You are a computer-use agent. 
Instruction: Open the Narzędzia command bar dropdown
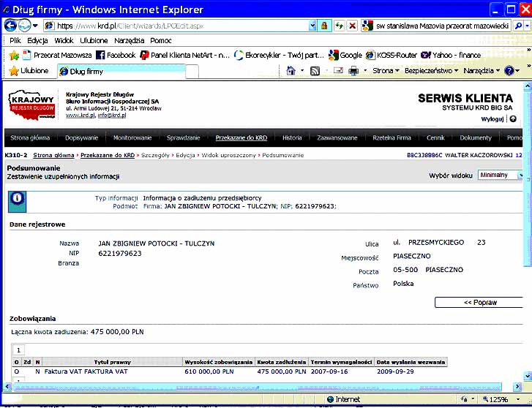point(482,71)
